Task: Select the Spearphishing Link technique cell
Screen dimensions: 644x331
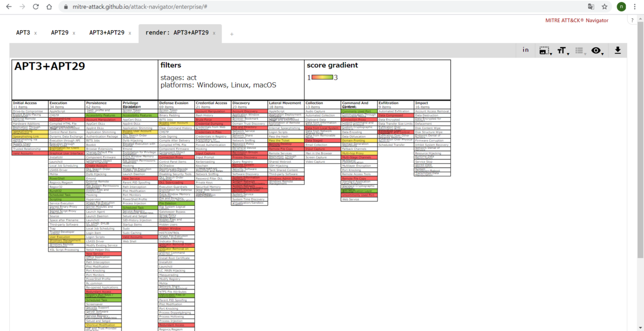Action: pos(30,136)
